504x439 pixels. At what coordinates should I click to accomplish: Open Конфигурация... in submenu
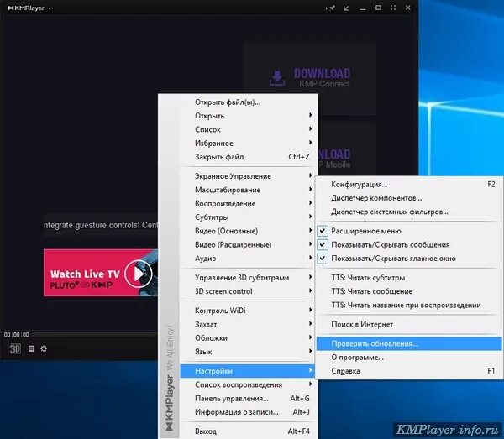[x=409, y=185]
